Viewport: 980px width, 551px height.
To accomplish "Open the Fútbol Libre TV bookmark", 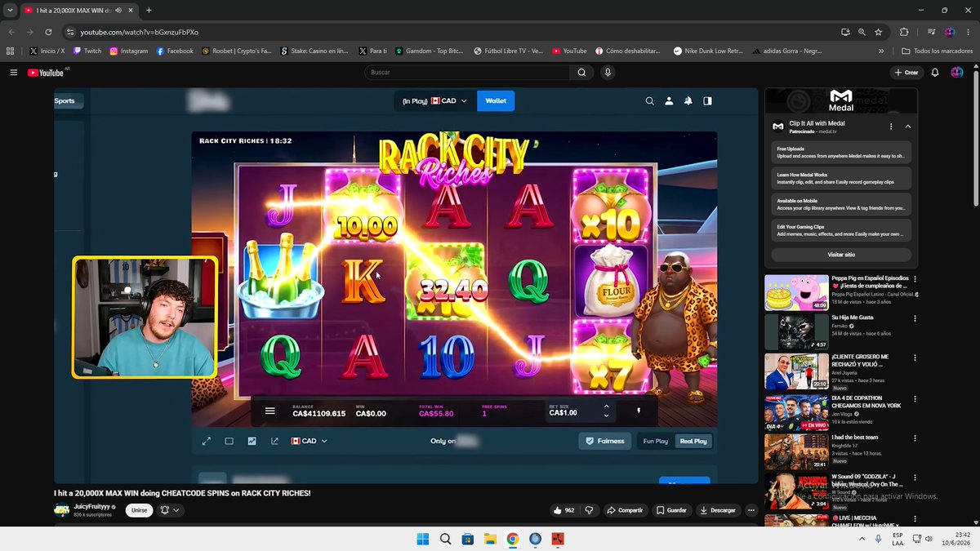I will [x=508, y=51].
